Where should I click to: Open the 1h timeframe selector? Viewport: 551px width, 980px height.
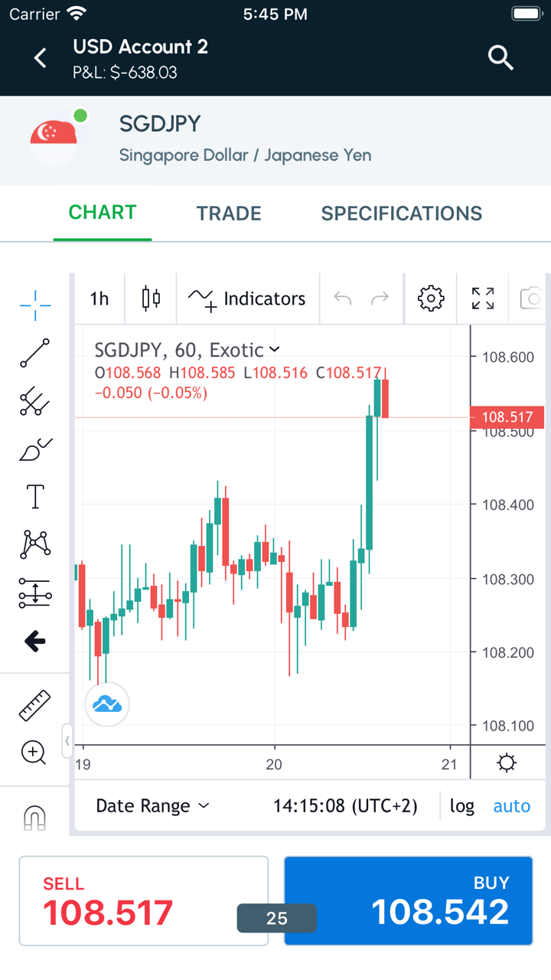pos(99,298)
